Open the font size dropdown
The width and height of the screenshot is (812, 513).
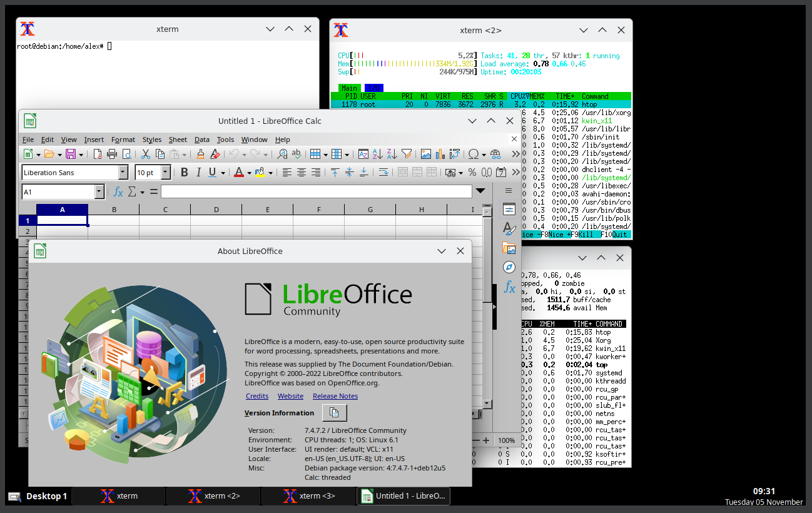coord(166,173)
